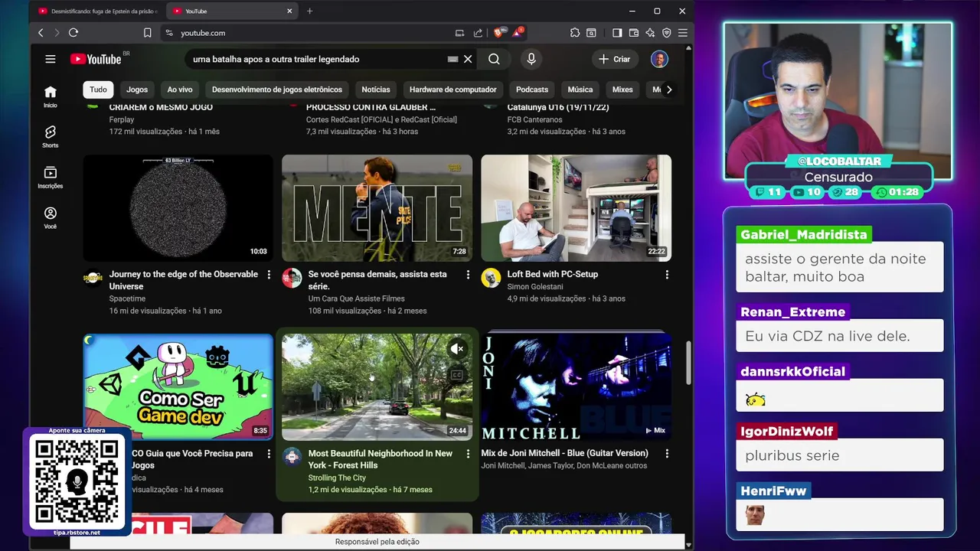This screenshot has height=551, width=980.
Task: Reload the page
Action: pyautogui.click(x=73, y=33)
